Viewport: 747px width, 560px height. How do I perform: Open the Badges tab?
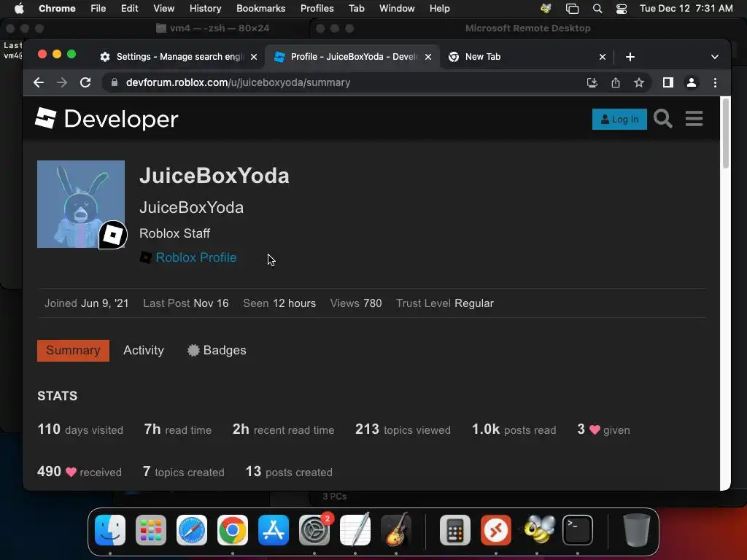(x=217, y=351)
